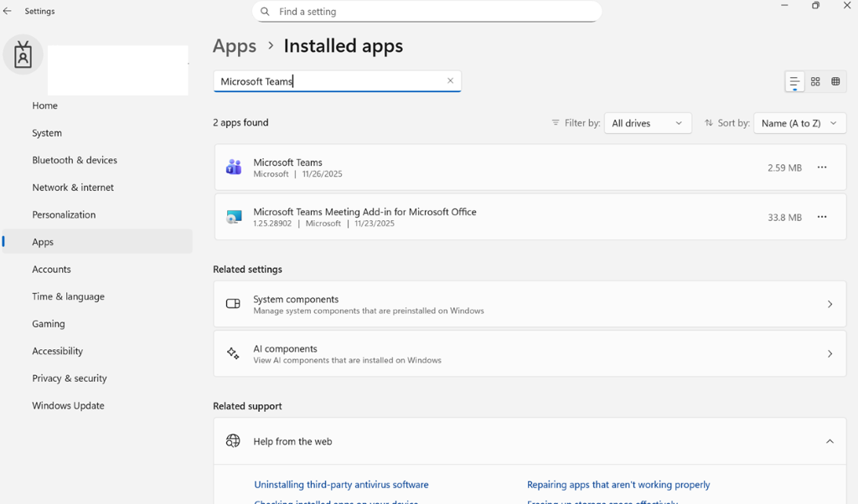The image size is (858, 504).
Task: Click the Microsoft Teams app icon
Action: (234, 167)
